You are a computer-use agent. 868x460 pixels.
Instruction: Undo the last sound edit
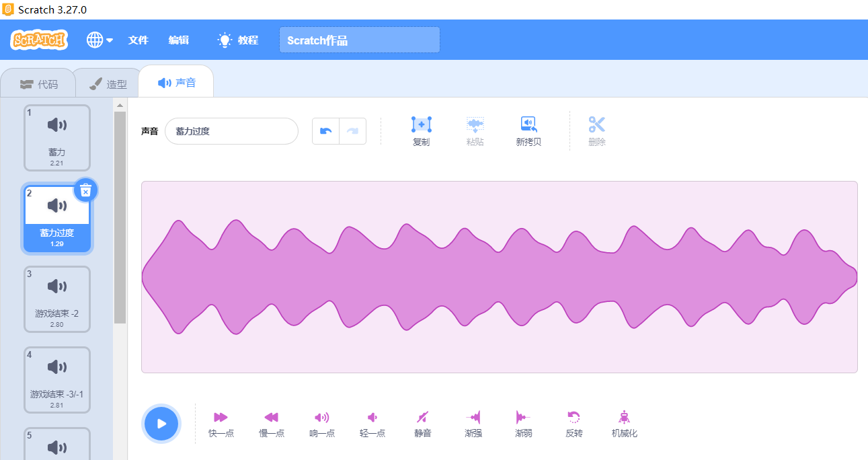(325, 131)
